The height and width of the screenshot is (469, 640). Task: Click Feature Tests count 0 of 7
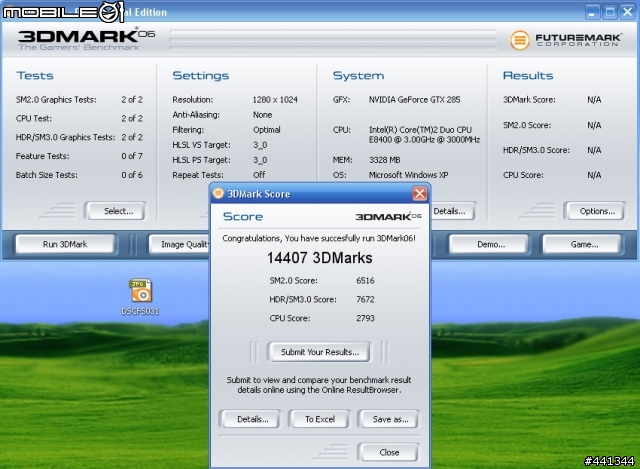pos(132,156)
